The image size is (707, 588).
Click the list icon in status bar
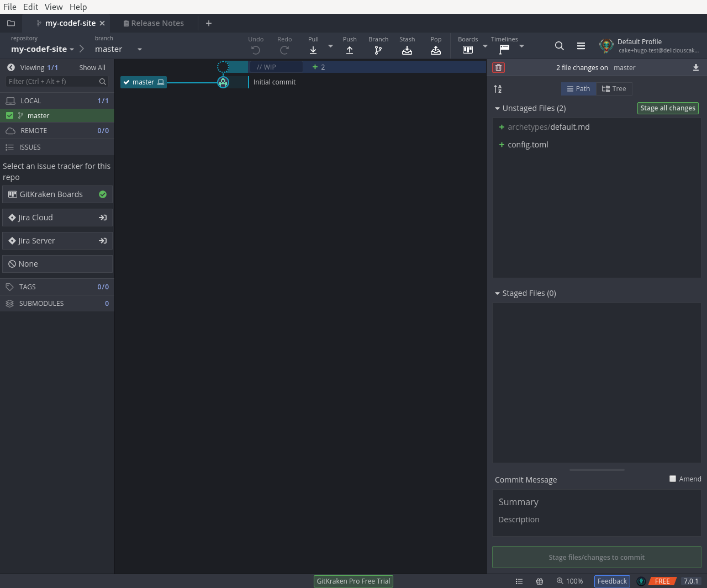tap(519, 581)
